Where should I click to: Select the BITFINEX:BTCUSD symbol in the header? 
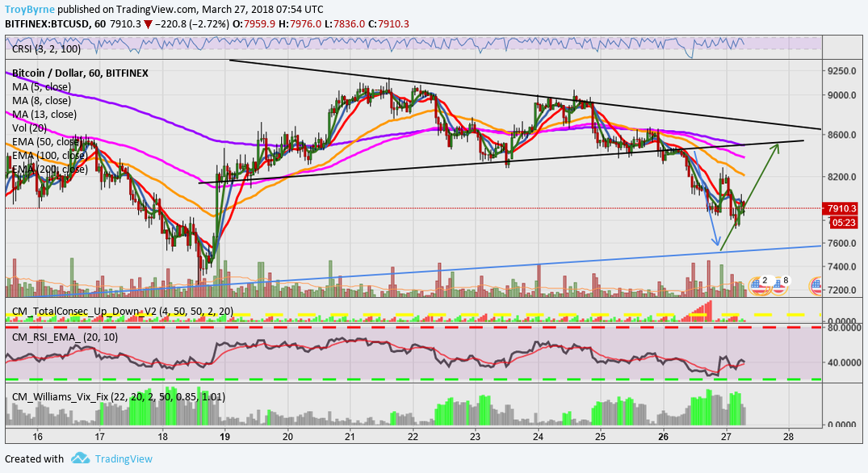pyautogui.click(x=48, y=24)
